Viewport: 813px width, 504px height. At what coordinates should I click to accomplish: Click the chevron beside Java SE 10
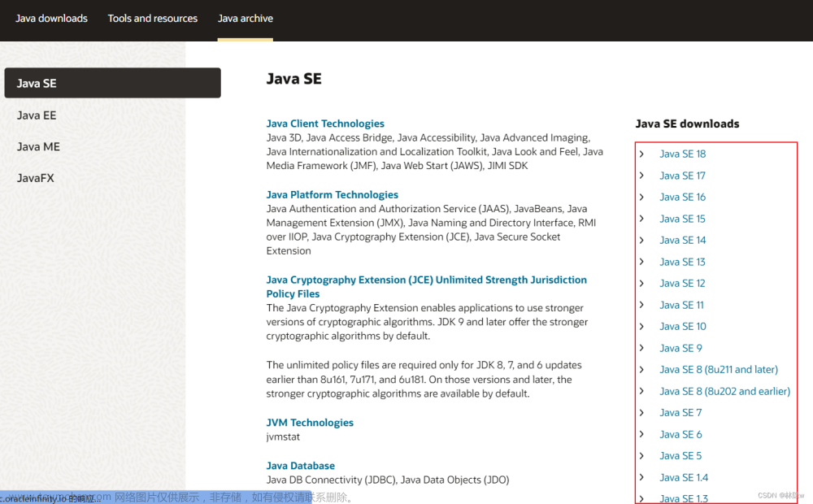(642, 326)
